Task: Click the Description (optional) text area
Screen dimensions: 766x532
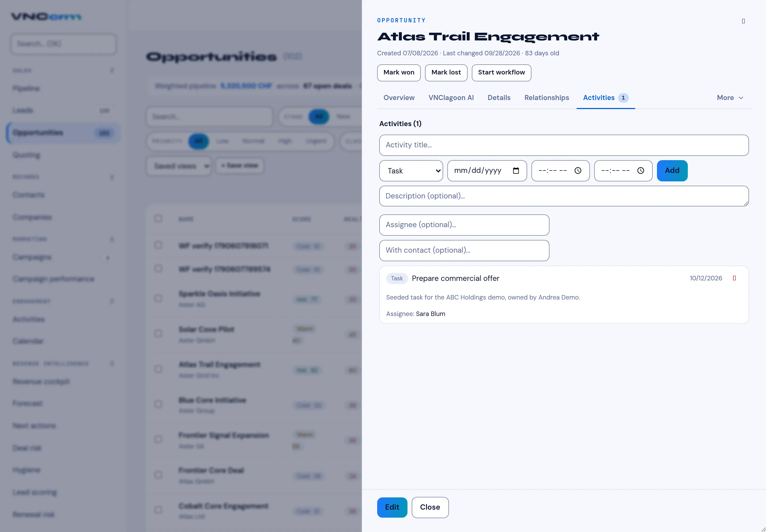Action: [564, 196]
